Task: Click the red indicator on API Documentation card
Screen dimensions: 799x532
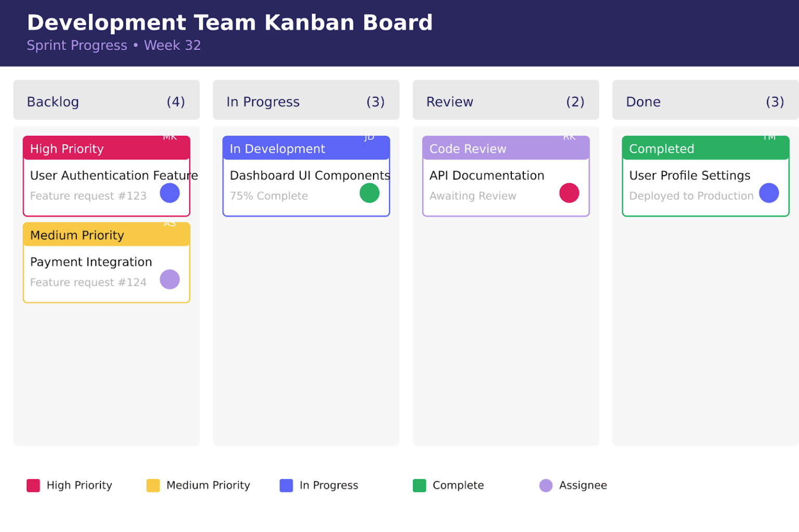Action: (569, 193)
